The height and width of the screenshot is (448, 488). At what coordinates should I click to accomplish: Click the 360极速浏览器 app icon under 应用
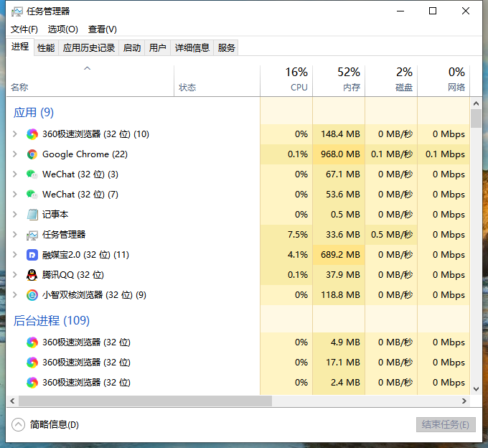(x=32, y=134)
